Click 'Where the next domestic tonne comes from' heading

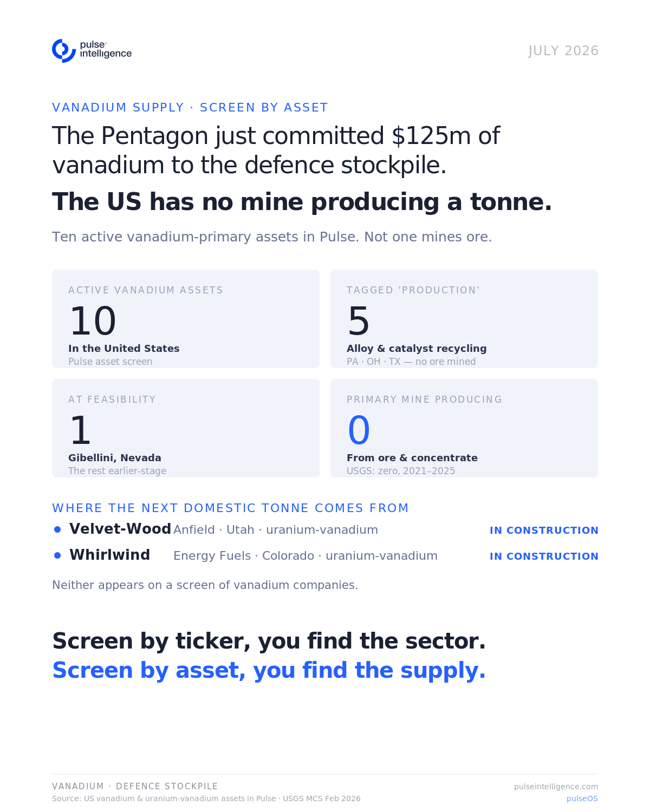point(230,508)
